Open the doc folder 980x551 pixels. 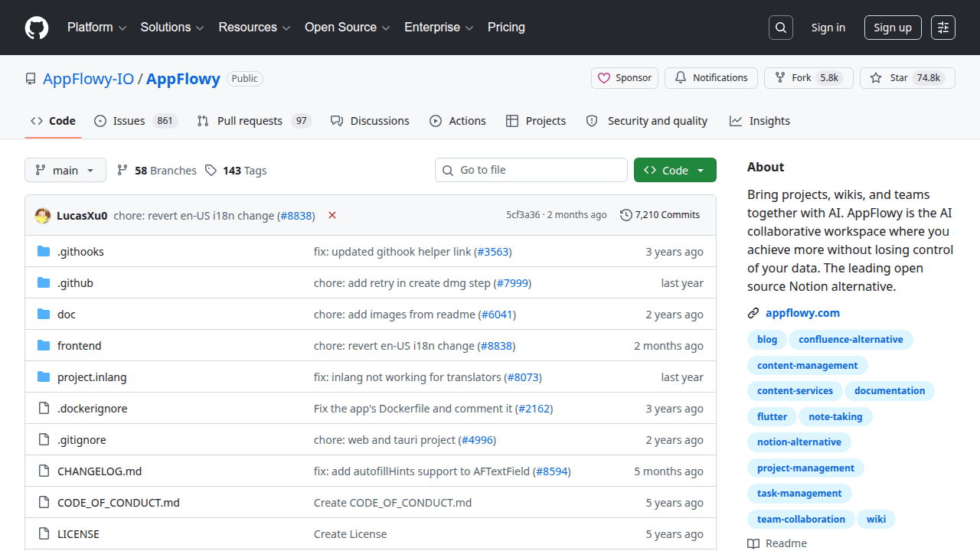click(67, 315)
